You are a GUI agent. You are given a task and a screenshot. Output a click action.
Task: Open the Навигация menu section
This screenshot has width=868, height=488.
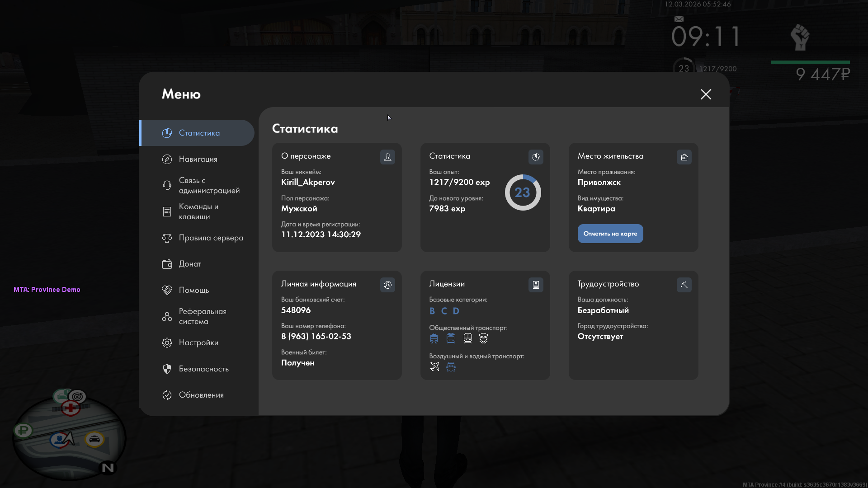coord(198,159)
